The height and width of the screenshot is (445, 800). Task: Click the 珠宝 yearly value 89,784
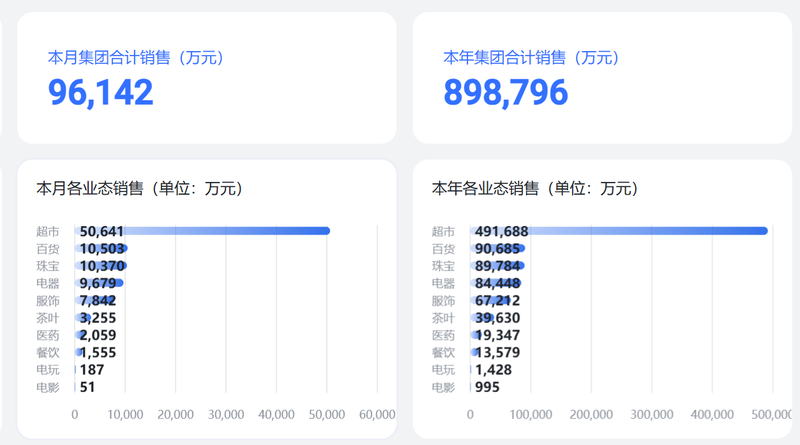coord(497,266)
